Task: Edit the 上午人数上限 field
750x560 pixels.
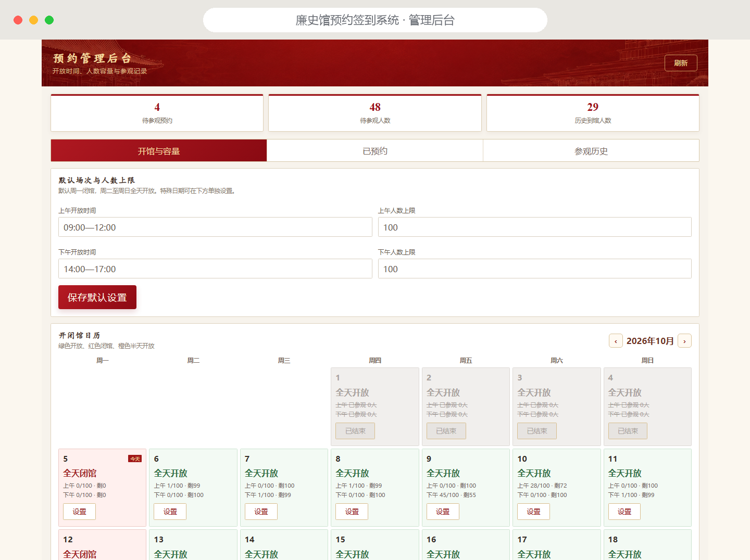Action: point(535,227)
